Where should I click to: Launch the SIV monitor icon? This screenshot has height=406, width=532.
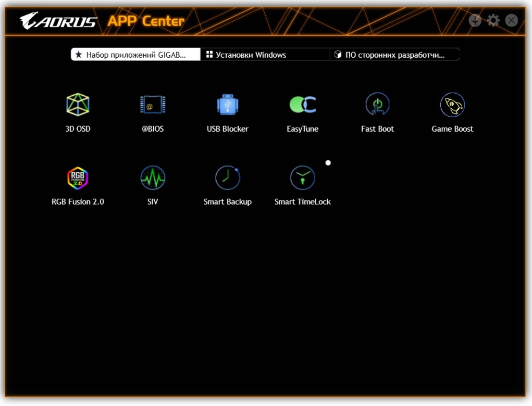(153, 178)
